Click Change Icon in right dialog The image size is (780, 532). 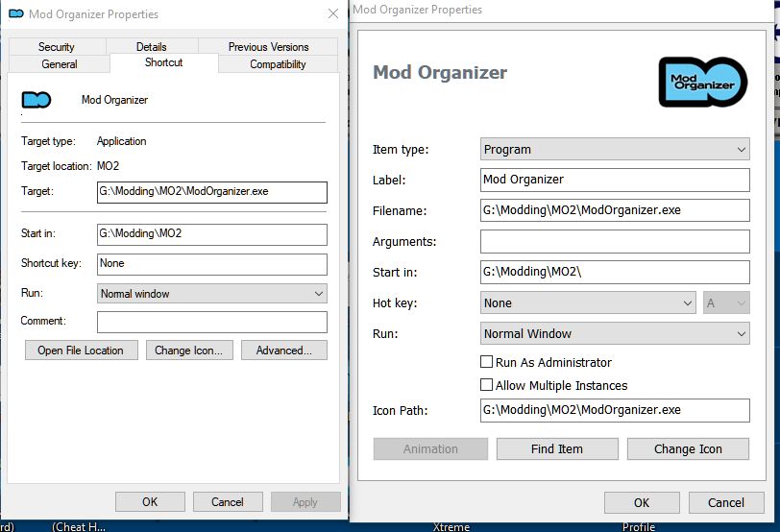(x=688, y=448)
